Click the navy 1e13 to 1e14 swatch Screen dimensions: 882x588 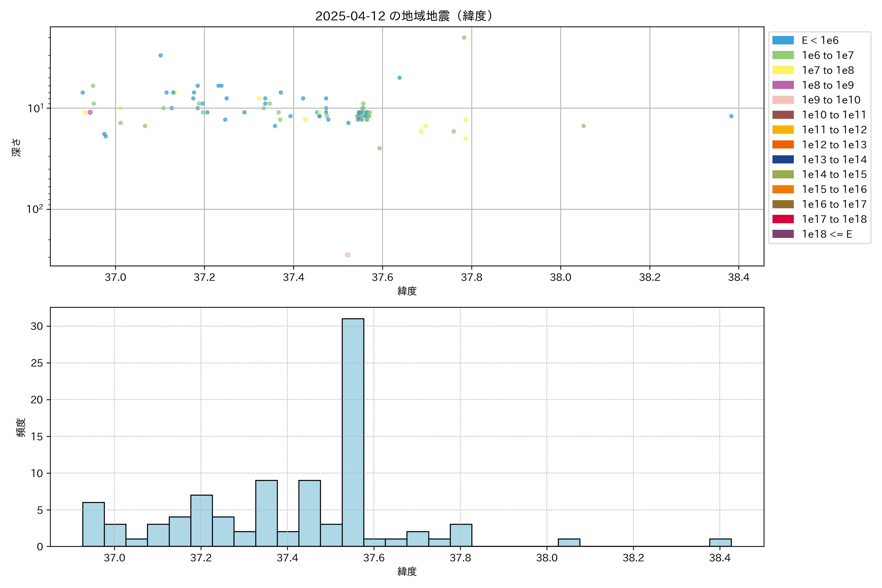point(783,160)
